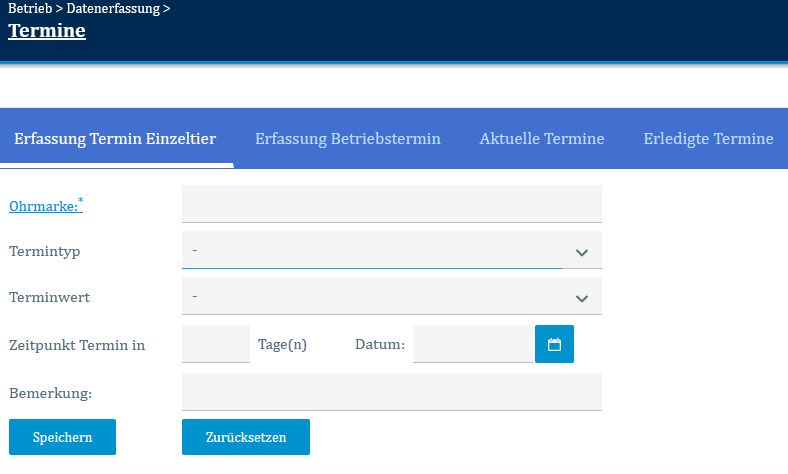Focus the Ohrmarke input field
788x474 pixels.
pyautogui.click(x=391, y=204)
